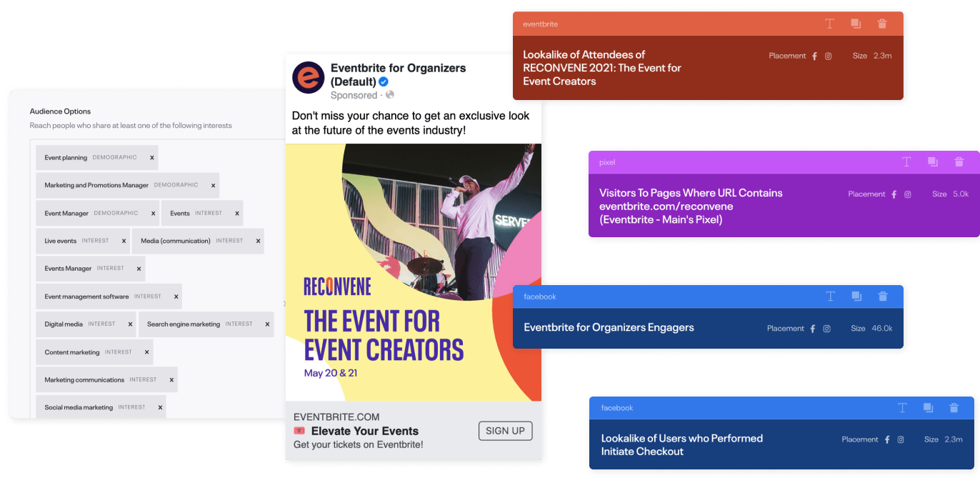Remove the Event Manager demographic tag

(x=153, y=214)
